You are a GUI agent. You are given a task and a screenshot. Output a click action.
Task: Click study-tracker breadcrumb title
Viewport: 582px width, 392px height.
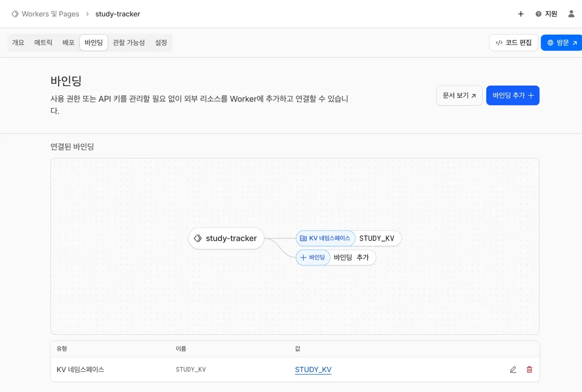coord(118,14)
